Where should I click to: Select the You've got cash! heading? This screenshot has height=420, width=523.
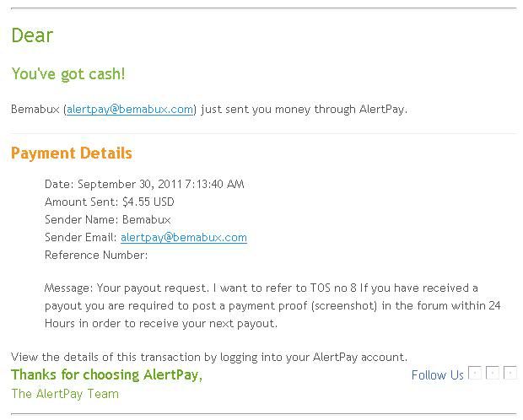pos(68,74)
